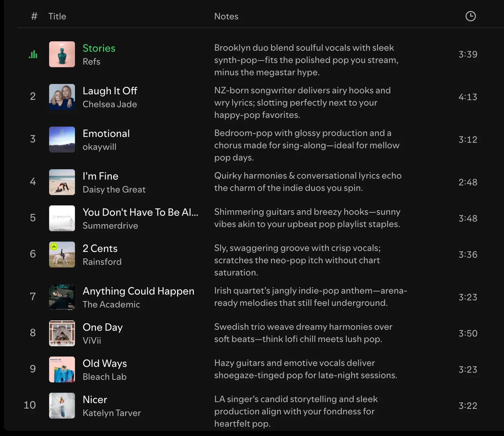The width and height of the screenshot is (504, 436).
Task: Select the song title Stories in green
Action: click(99, 48)
